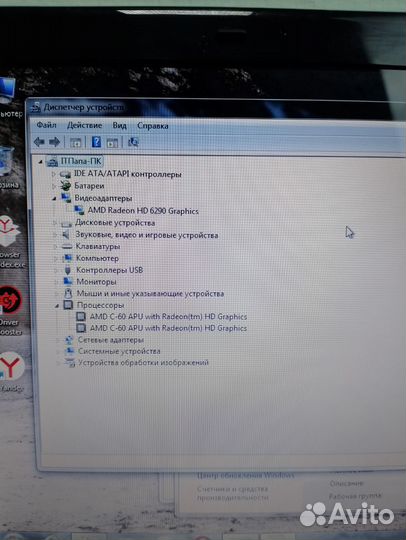Select Устройства обработки изображений category
Viewport: 406px width, 540px height.
[143, 363]
